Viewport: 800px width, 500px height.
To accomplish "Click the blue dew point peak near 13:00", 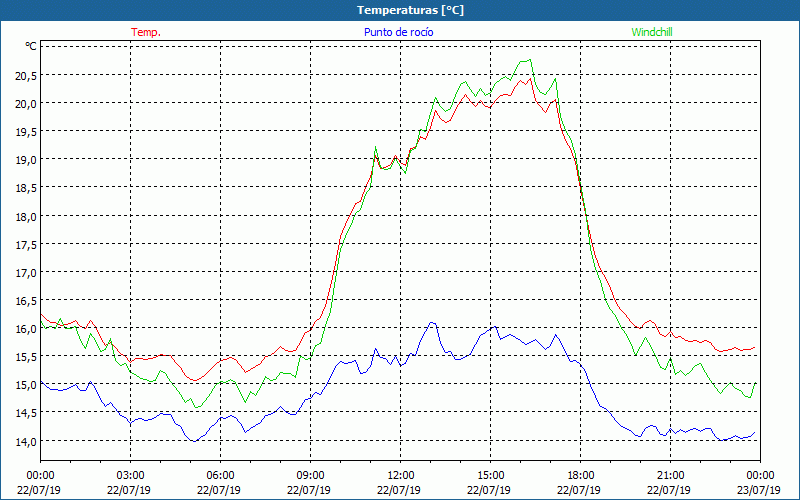I will pos(432,322).
